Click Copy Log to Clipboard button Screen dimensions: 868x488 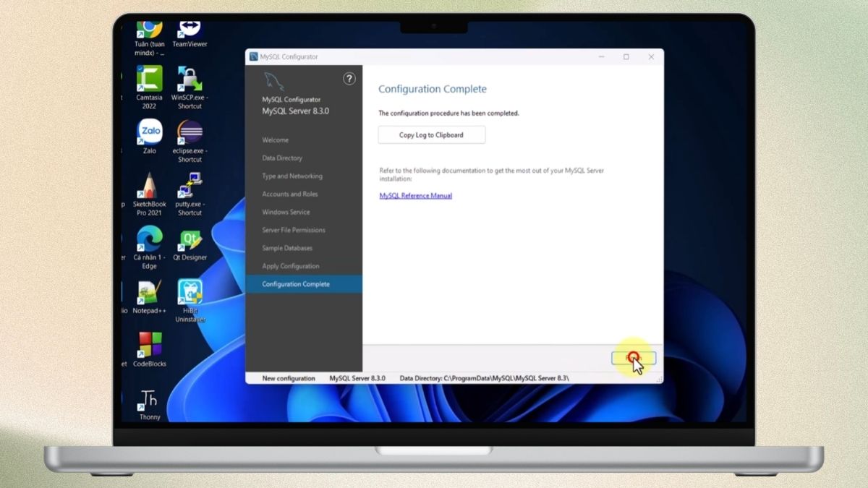pos(431,134)
